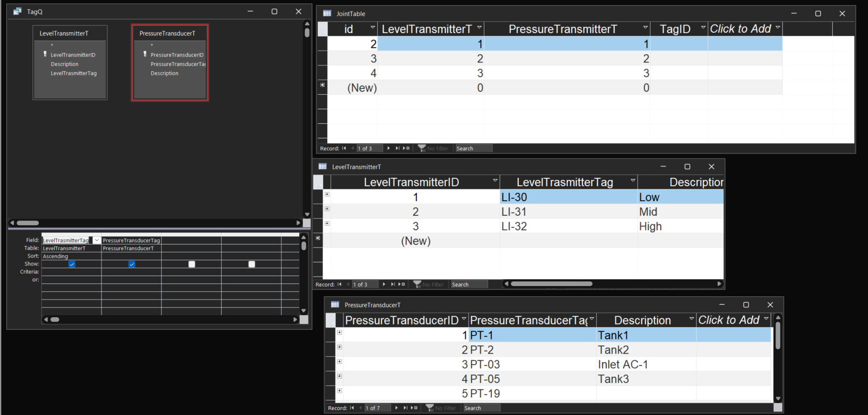
Task: Click No Filter button in JointTable
Action: pyautogui.click(x=433, y=148)
